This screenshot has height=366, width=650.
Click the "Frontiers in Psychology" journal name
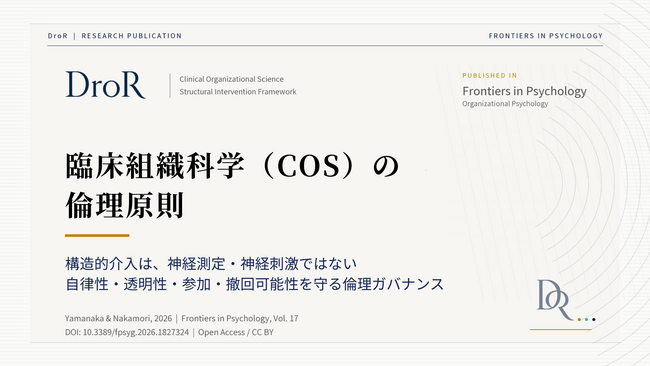tap(524, 91)
